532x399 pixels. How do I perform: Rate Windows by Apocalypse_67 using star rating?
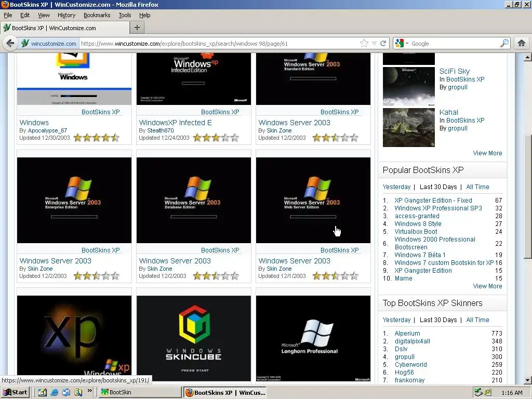pyautogui.click(x=96, y=138)
